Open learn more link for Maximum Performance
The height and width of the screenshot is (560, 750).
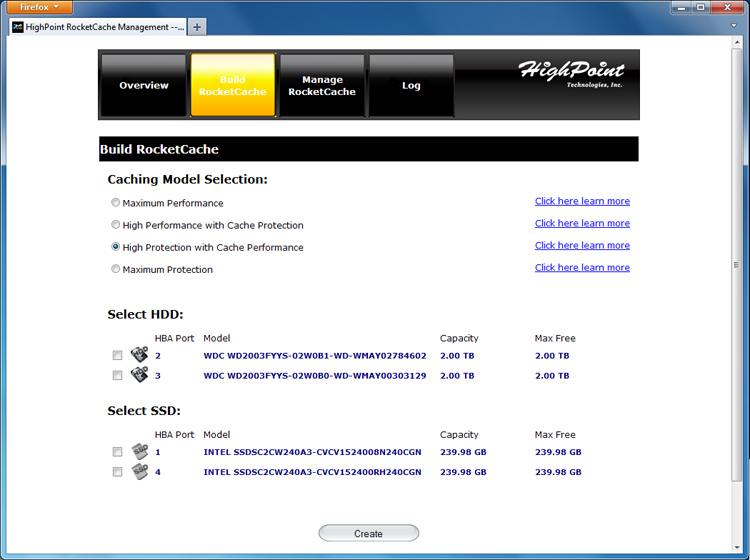pyautogui.click(x=582, y=201)
